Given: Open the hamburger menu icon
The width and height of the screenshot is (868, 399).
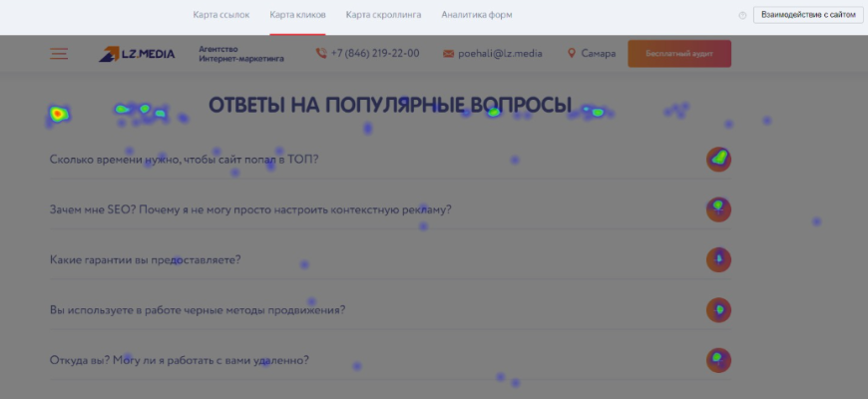Looking at the screenshot, I should coord(59,54).
